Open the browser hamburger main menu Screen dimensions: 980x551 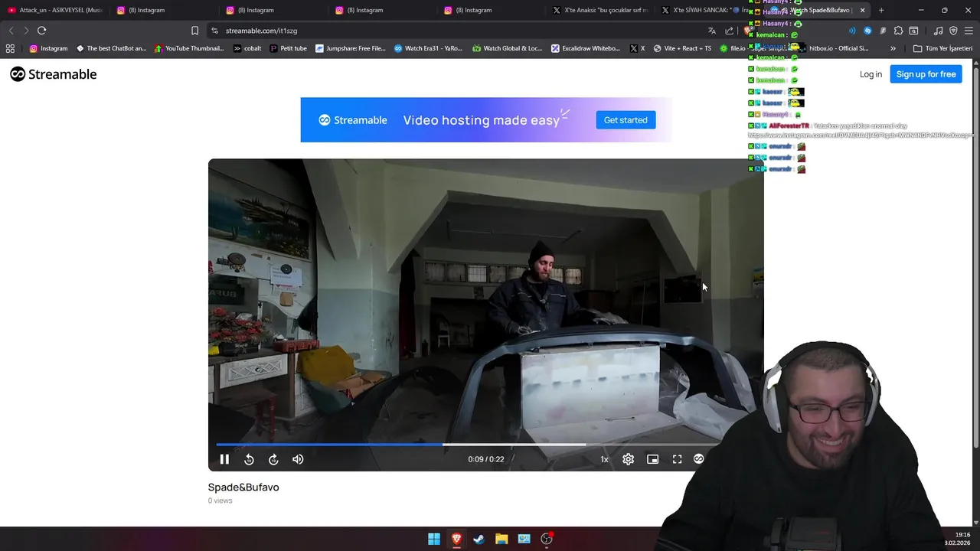pos(969,31)
